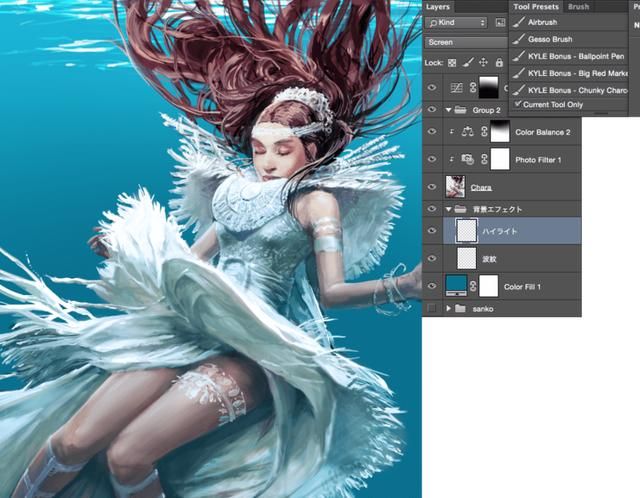
Task: Click the Gesso Brush preset icon
Action: [519, 39]
